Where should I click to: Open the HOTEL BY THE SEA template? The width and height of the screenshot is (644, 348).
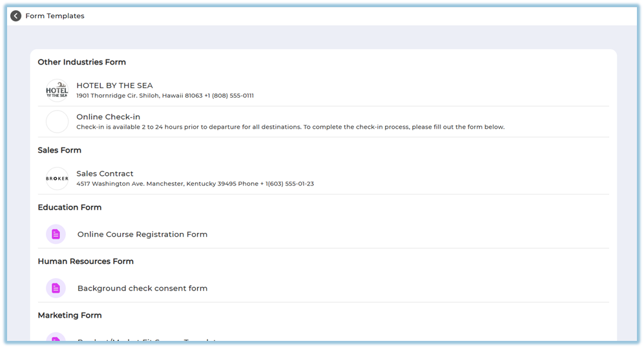point(114,85)
